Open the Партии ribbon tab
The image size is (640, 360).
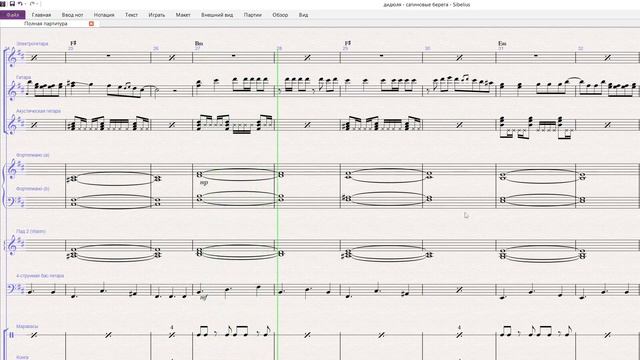[253, 15]
